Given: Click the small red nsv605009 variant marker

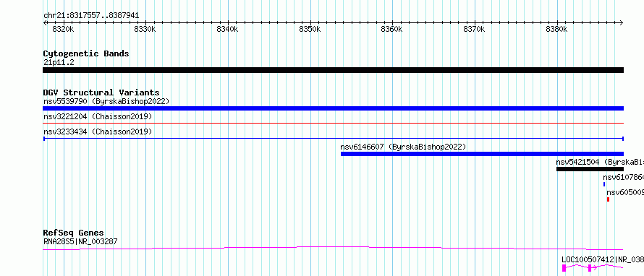Looking at the screenshot, I should click(x=609, y=199).
